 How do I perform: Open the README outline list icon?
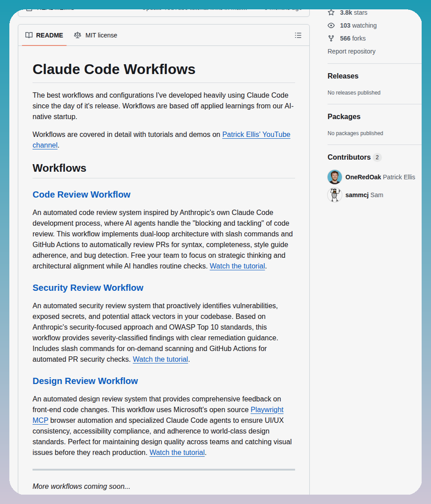tap(298, 35)
